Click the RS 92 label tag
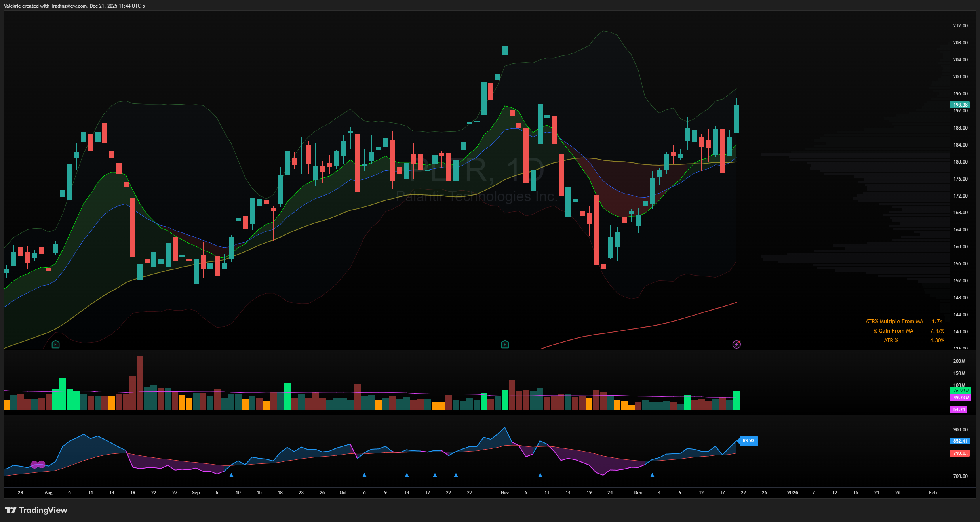Image resolution: width=980 pixels, height=522 pixels. point(748,441)
